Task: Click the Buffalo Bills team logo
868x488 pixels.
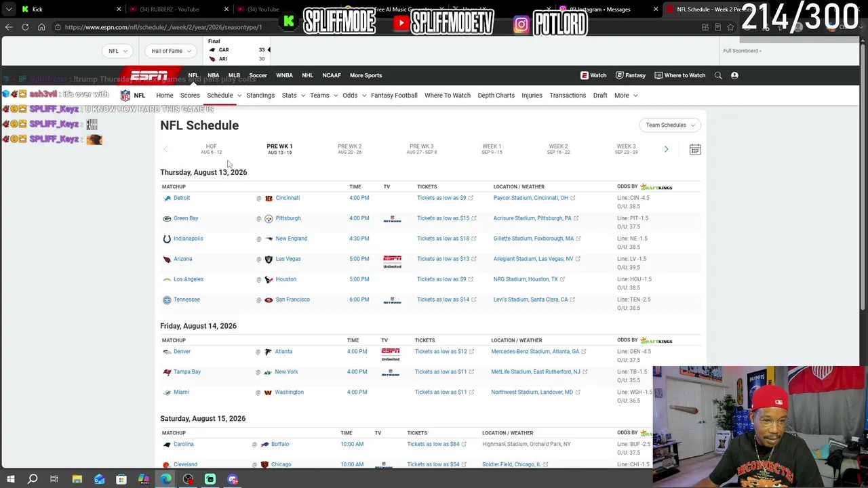Action: [x=264, y=445]
